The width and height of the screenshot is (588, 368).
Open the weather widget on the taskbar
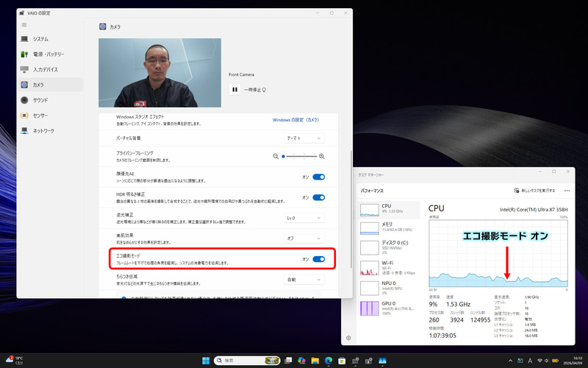pos(14,361)
